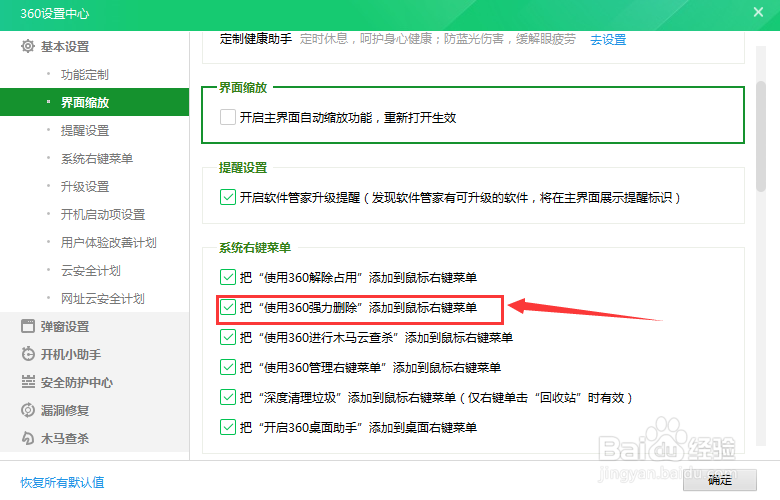Image resolution: width=780 pixels, height=500 pixels.
Task: Expand 木马查杀 category
Action: pos(65,438)
